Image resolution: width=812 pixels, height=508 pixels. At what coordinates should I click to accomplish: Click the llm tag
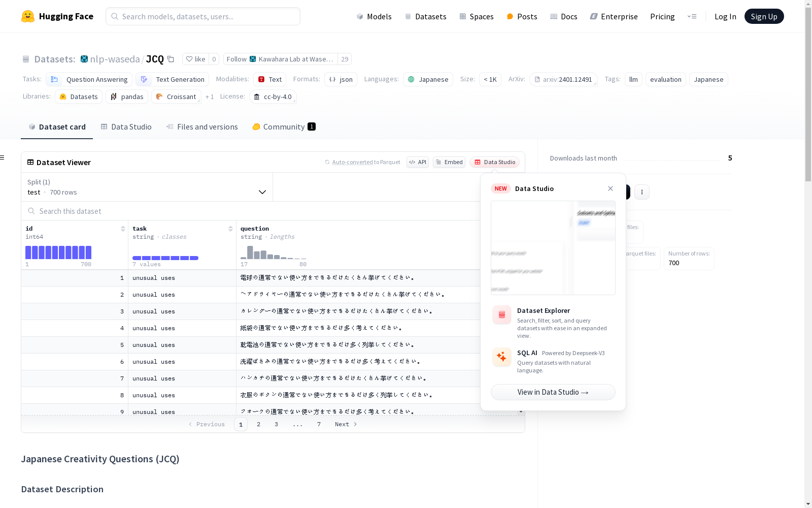click(634, 79)
